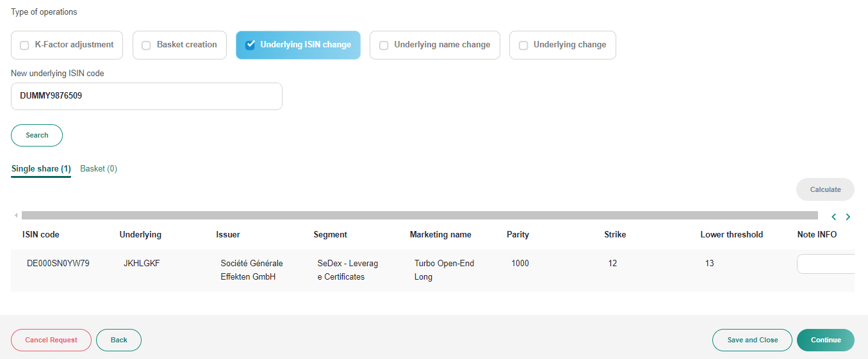Screen dimensions: 868x359
Task: Open the Single share (1) tab
Action: [41, 169]
